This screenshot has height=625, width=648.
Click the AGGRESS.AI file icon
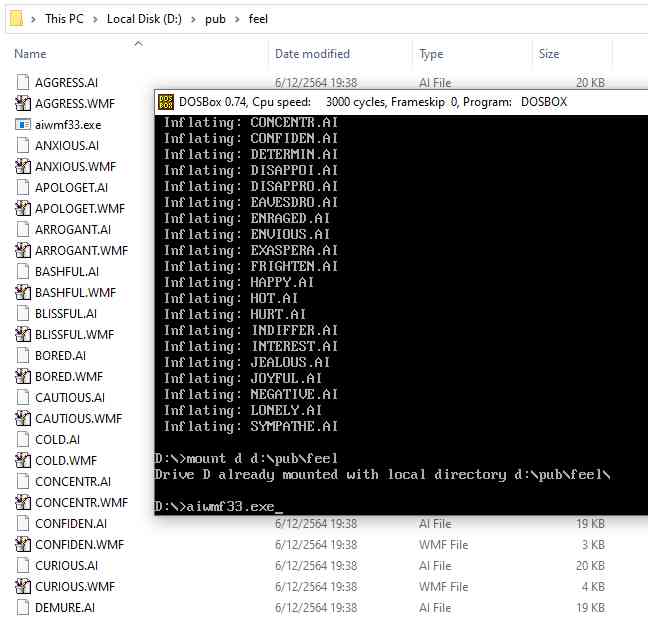point(24,83)
